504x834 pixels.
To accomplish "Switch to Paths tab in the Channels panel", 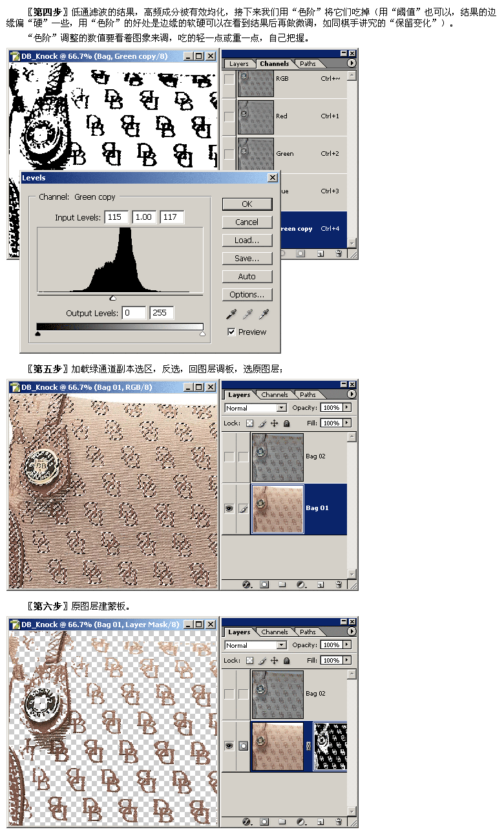I will tap(308, 64).
